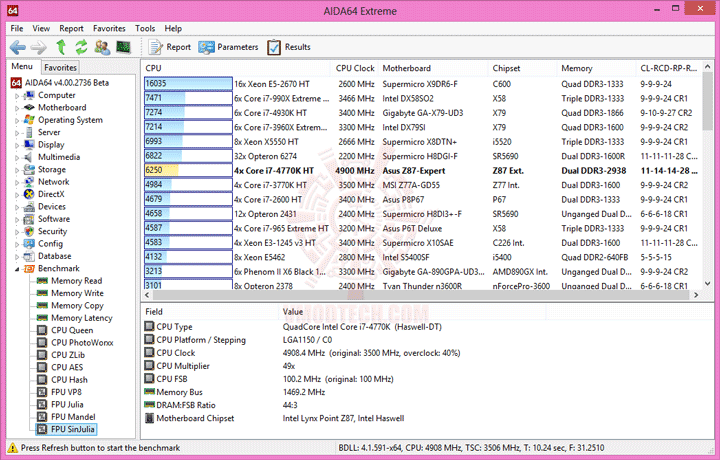
Task: Select the DirectX icon in tree
Action: pyautogui.click(x=29, y=194)
